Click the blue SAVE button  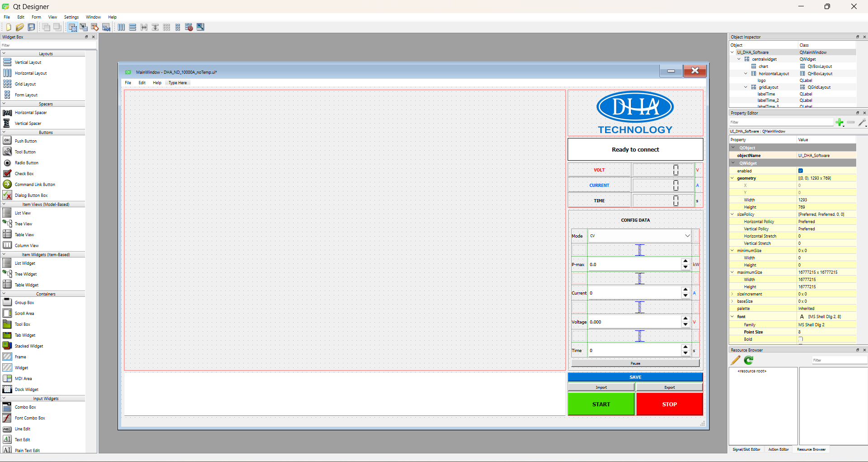click(636, 377)
